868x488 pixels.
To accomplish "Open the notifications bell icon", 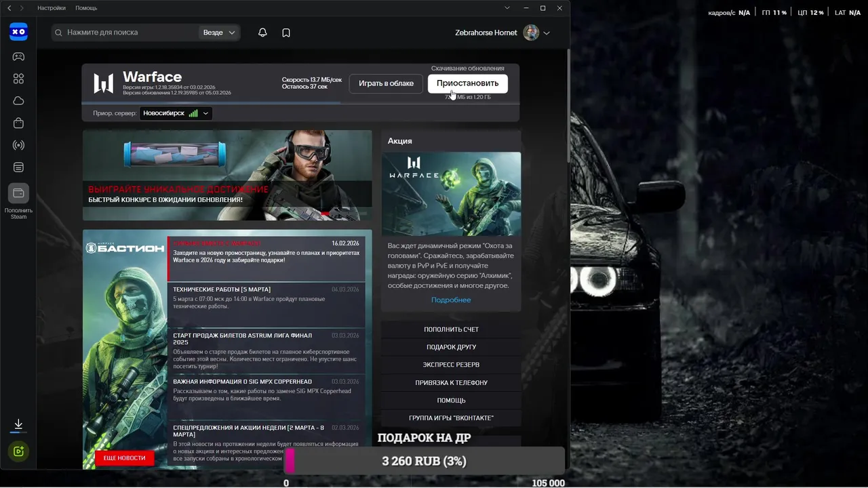I will click(262, 33).
